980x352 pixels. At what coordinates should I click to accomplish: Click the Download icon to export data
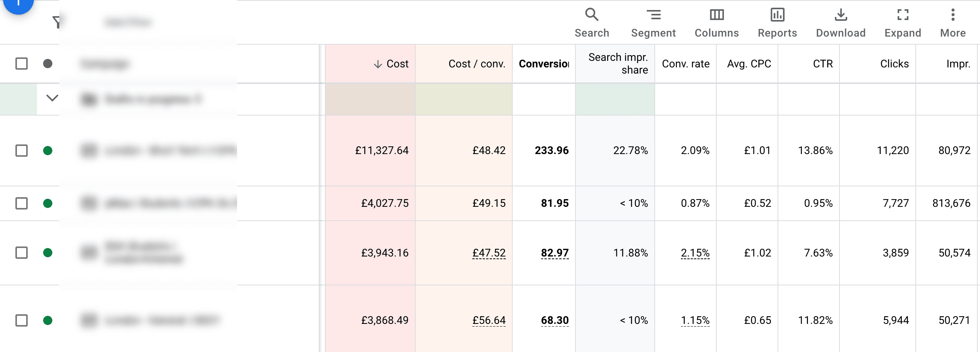pos(841,14)
